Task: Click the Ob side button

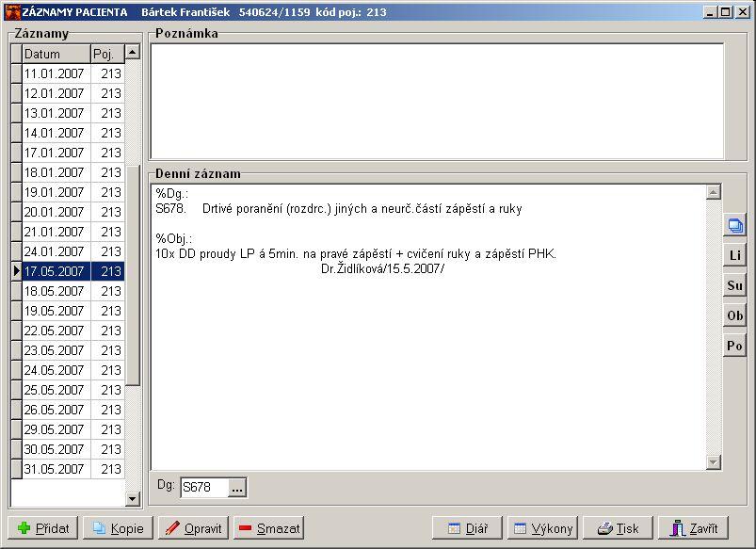Action: coord(734,315)
